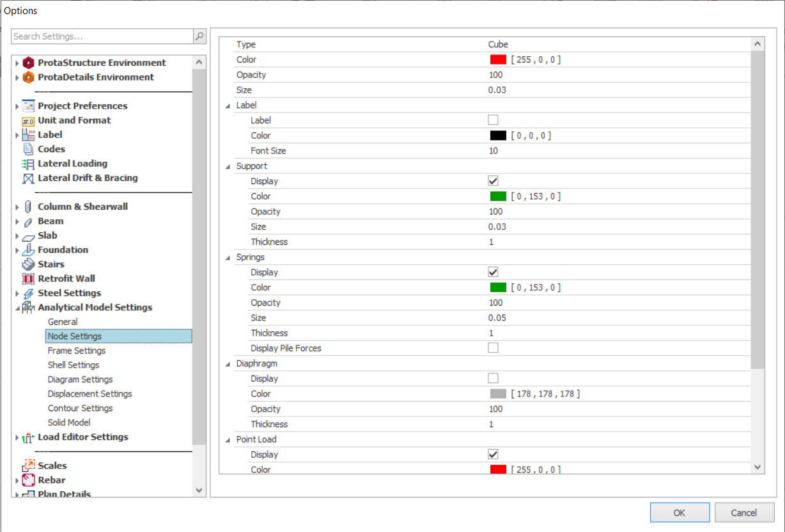This screenshot has width=785, height=532.
Task: Click the ProtaDetails Environment icon
Action: coord(28,77)
